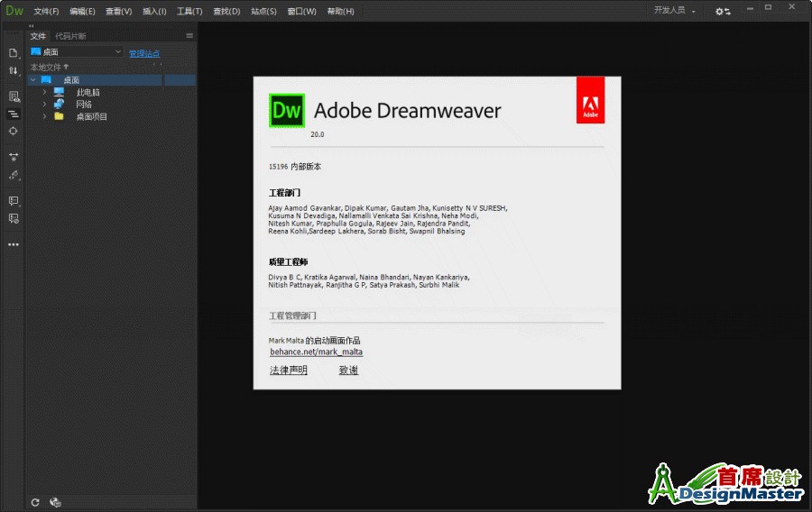The width and height of the screenshot is (812, 512).
Task: Open the 站点(S) menu
Action: pyautogui.click(x=263, y=11)
